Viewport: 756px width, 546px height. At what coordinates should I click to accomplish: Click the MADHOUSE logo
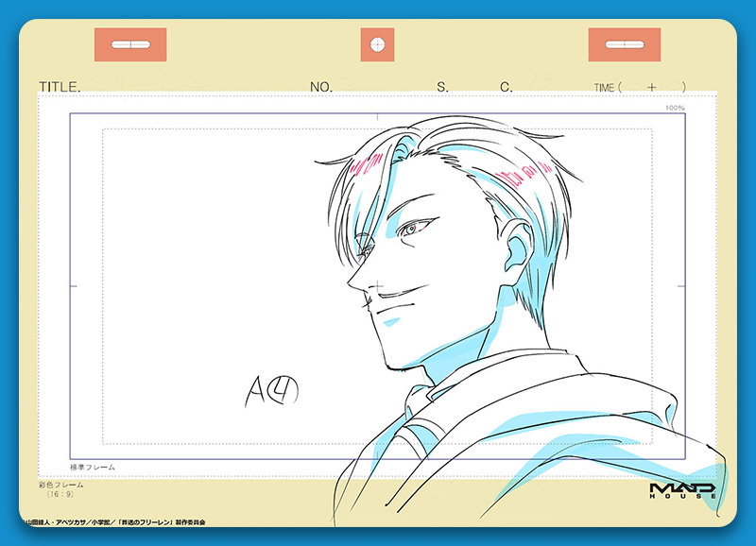[684, 490]
